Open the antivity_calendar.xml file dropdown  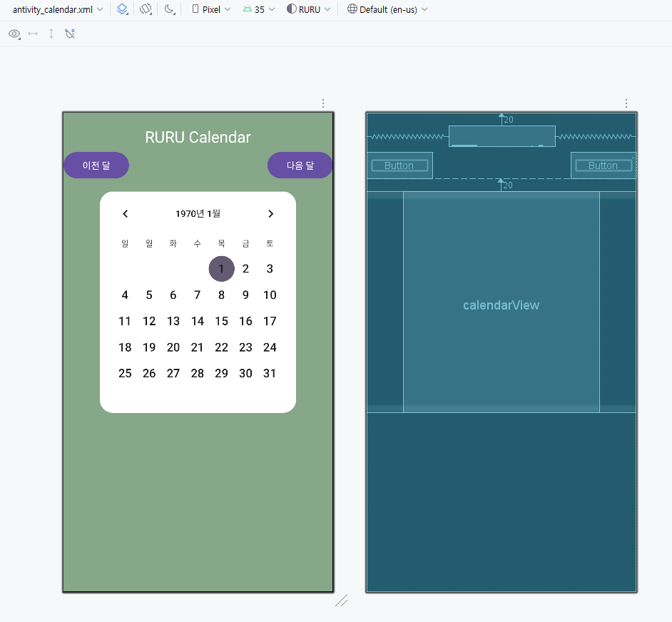[x=58, y=9]
